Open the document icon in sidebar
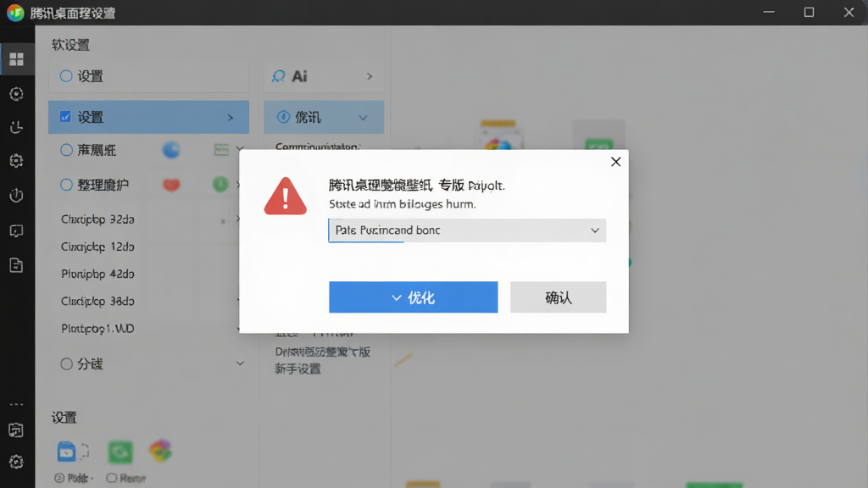868x488 pixels. (17, 265)
